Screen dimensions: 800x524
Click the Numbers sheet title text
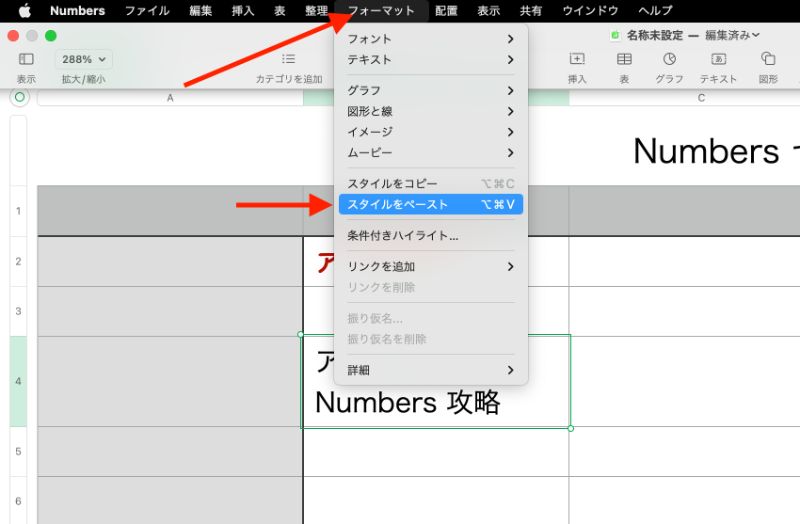[x=716, y=152]
